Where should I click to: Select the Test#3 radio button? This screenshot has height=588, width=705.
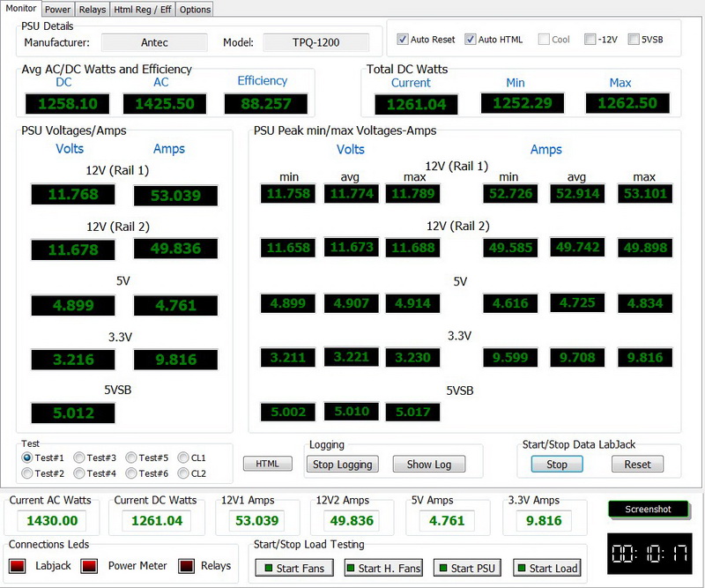point(79,458)
